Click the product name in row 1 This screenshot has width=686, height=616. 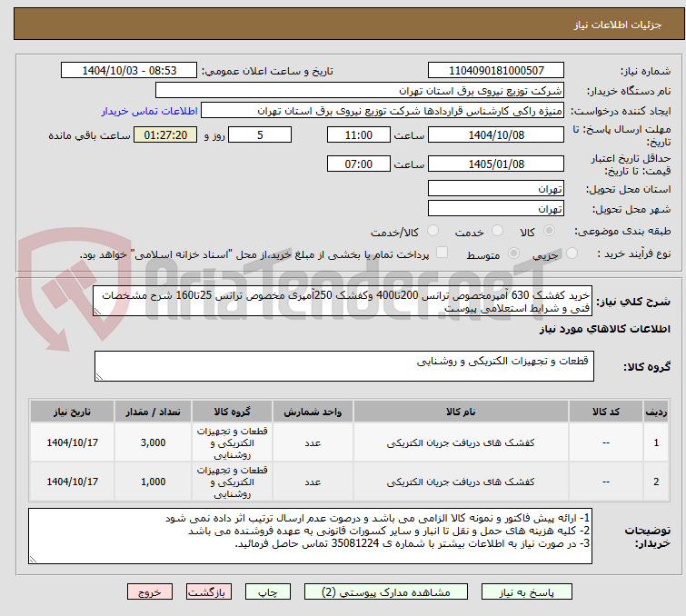[461, 442]
